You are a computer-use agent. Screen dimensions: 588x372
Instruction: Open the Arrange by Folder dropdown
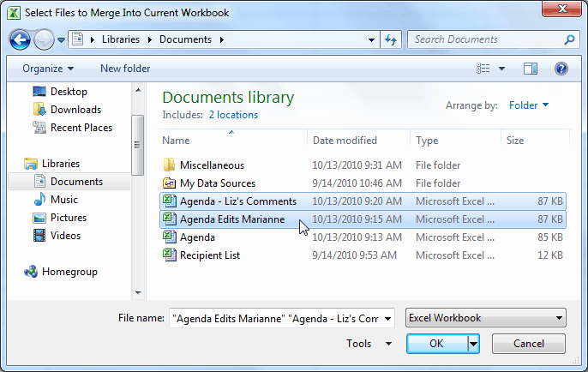(529, 105)
